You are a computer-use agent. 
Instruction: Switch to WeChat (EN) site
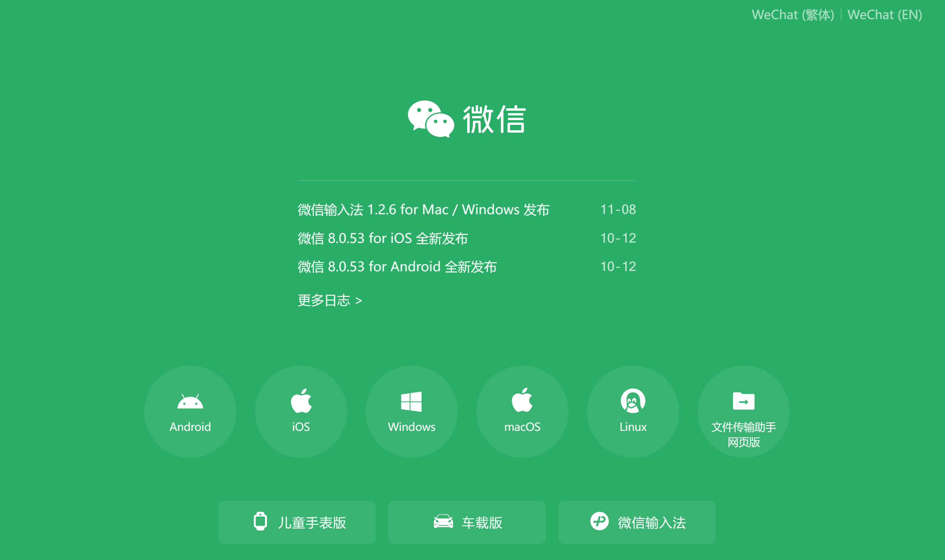tap(885, 15)
